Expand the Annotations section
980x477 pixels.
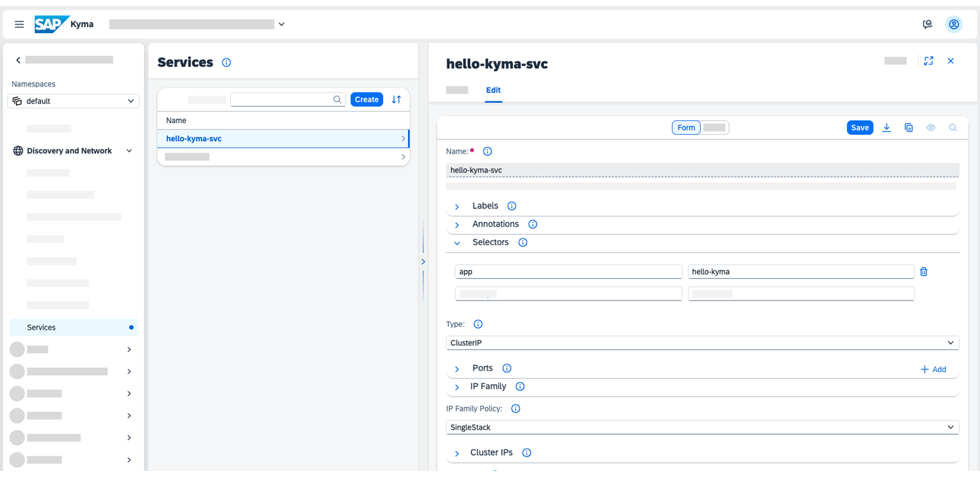coord(457,225)
